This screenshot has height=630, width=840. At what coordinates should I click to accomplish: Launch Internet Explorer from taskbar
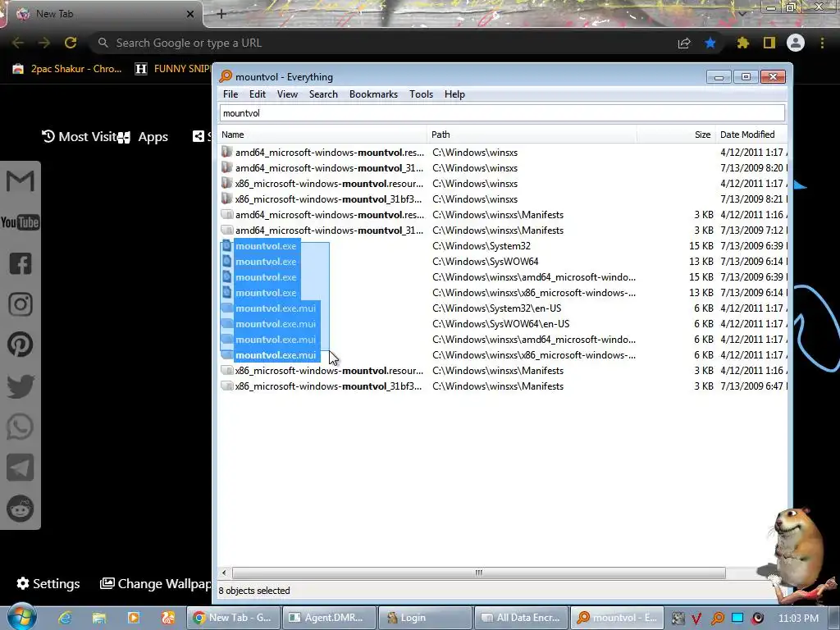coord(65,618)
